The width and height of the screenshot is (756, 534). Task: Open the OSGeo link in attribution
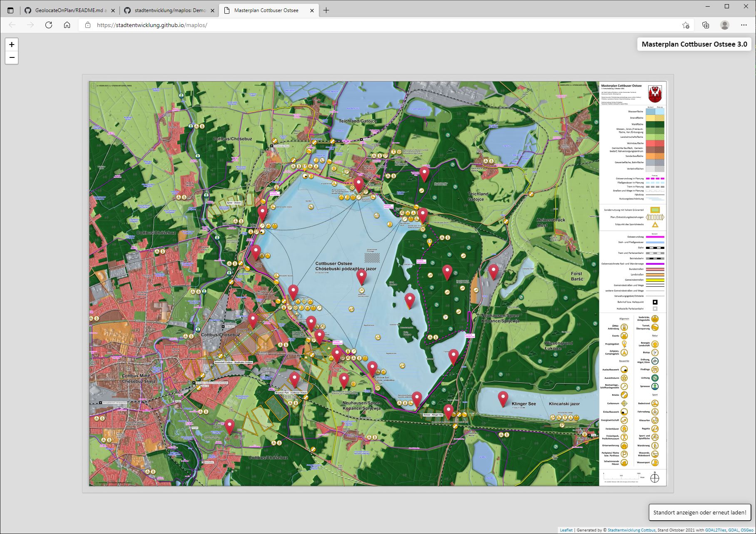click(x=747, y=530)
